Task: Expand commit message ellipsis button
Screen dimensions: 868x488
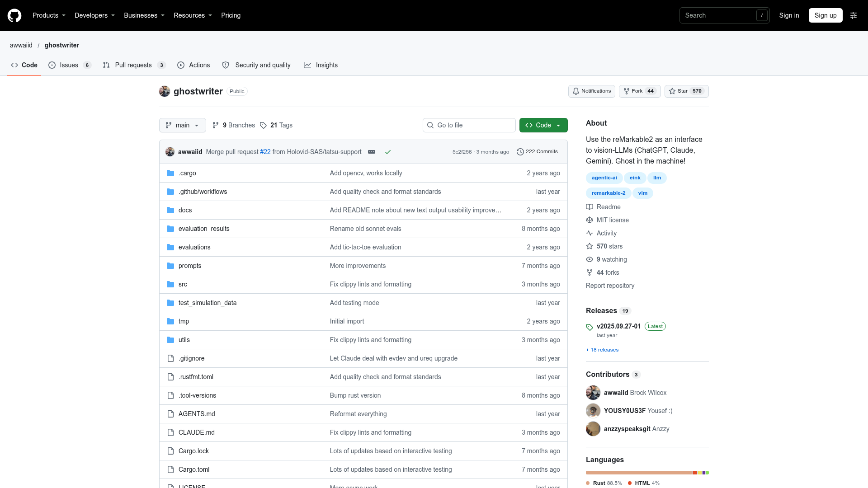Action: pyautogui.click(x=372, y=152)
